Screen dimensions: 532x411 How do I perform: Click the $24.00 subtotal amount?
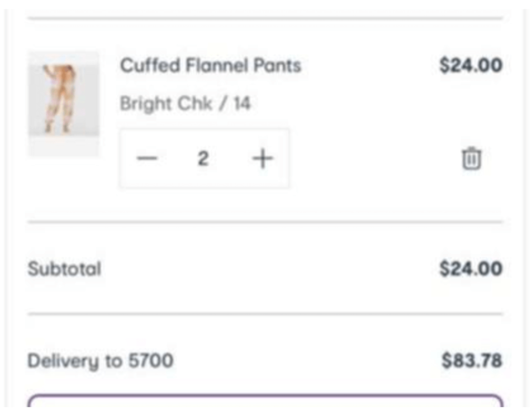pyautogui.click(x=471, y=269)
